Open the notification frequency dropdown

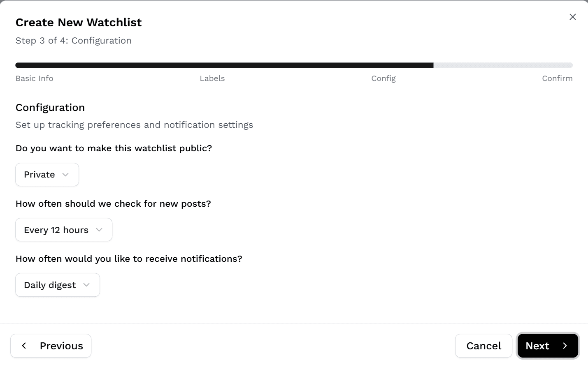(x=57, y=285)
